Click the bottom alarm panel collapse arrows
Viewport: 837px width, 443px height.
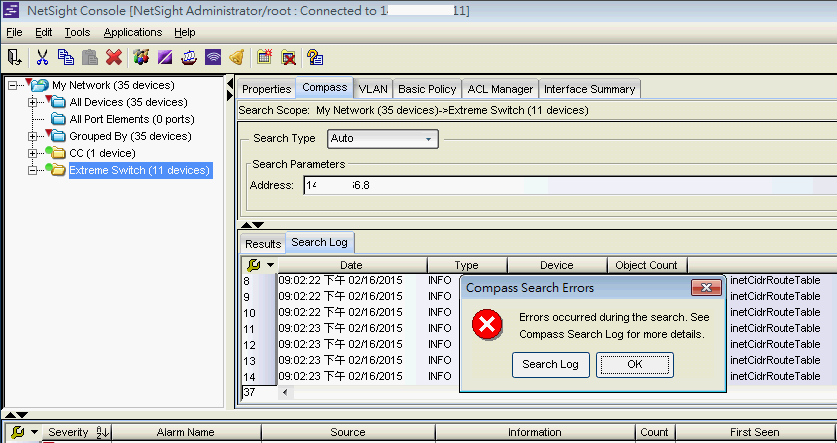pos(16,415)
